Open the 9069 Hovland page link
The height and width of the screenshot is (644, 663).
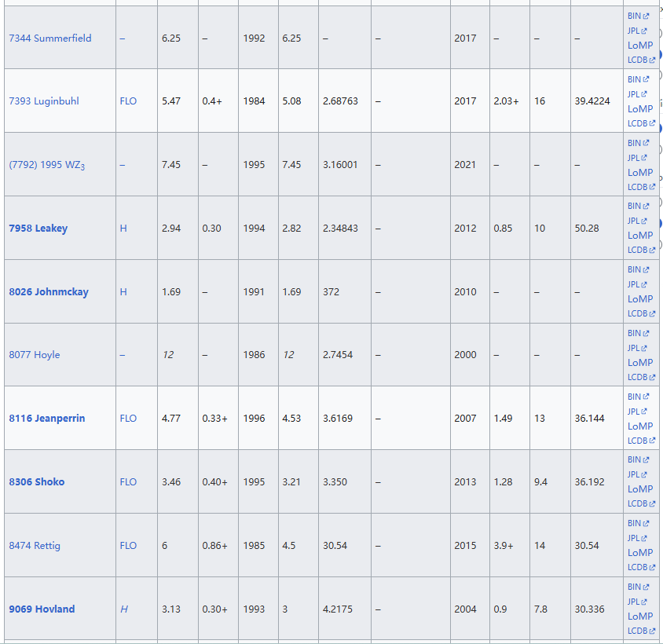[x=42, y=609]
